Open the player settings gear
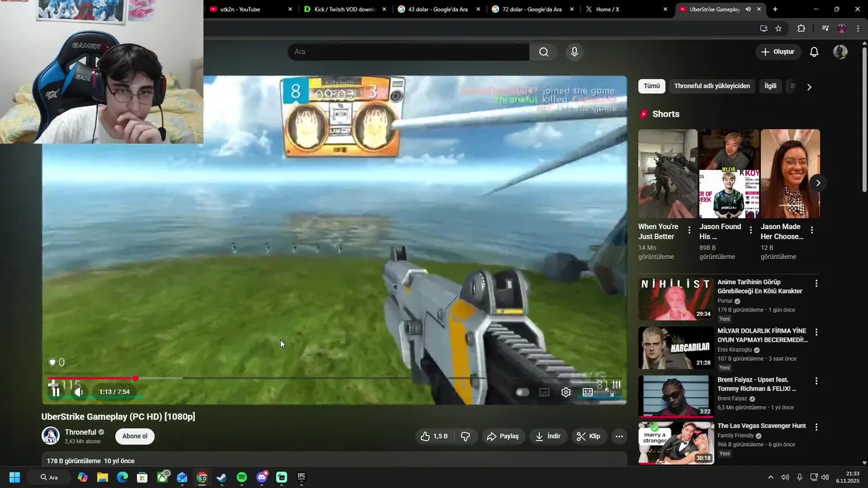Screen dimensions: 868x488 pos(566,392)
